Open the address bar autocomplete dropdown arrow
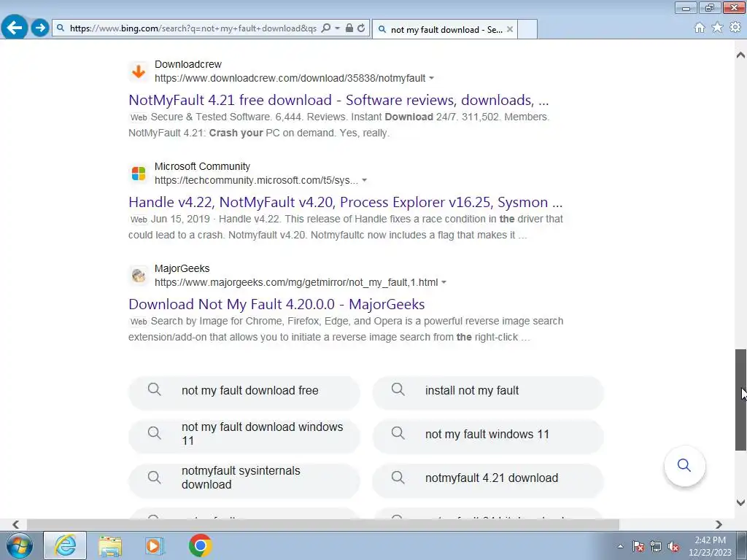Screen dimensions: 747x560 coord(337,28)
